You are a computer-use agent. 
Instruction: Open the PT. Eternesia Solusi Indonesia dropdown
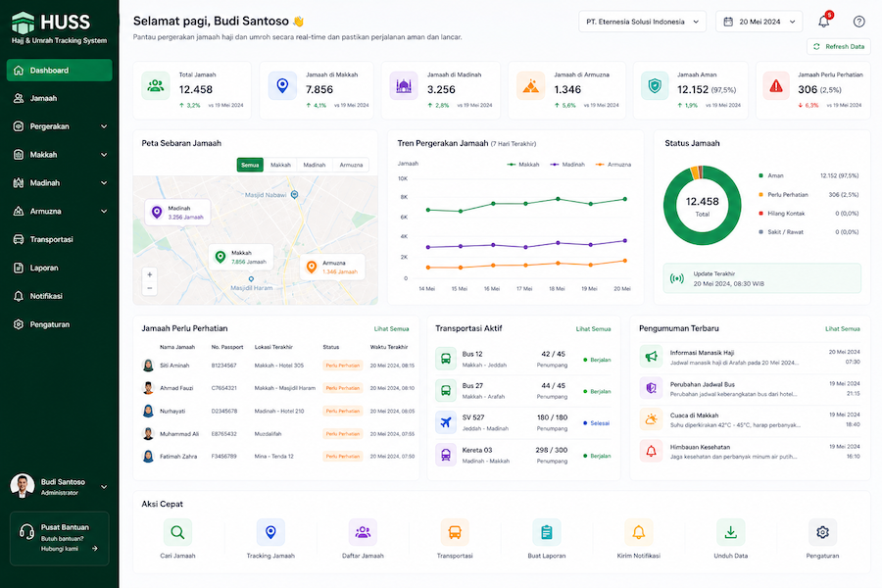coord(642,22)
